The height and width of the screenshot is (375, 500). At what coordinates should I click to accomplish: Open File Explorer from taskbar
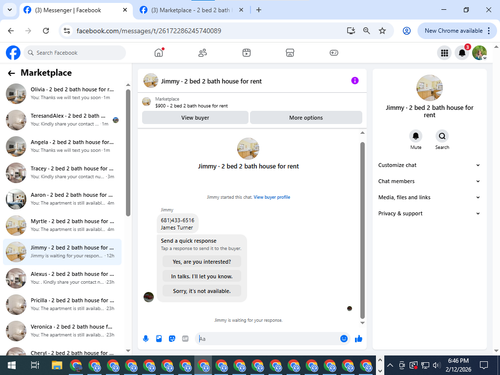pos(57,365)
